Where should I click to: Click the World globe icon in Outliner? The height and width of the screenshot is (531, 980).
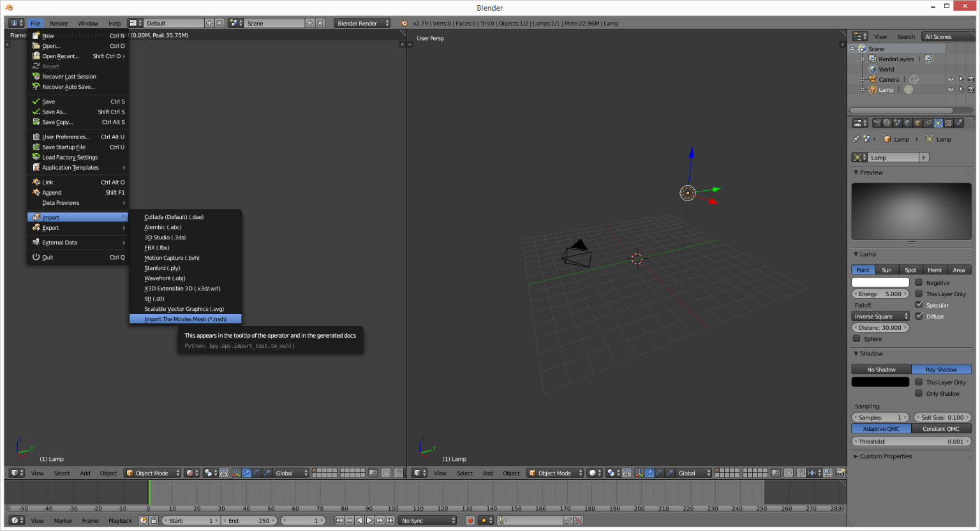coord(872,70)
